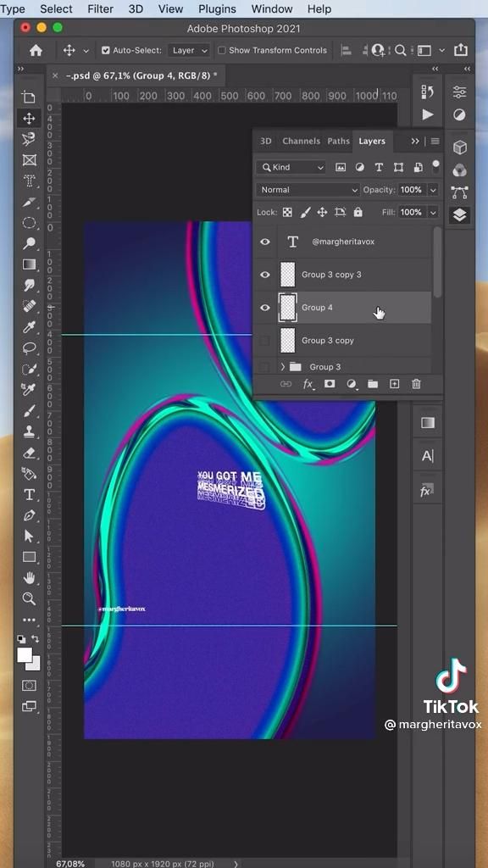Select the Type tool in toolbar
Image resolution: width=488 pixels, height=868 pixels.
(30, 494)
